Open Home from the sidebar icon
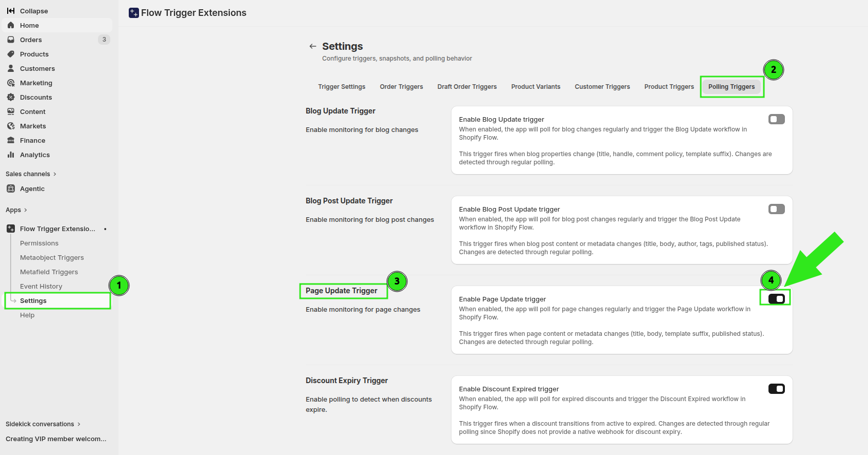The width and height of the screenshot is (868, 455). pos(11,25)
